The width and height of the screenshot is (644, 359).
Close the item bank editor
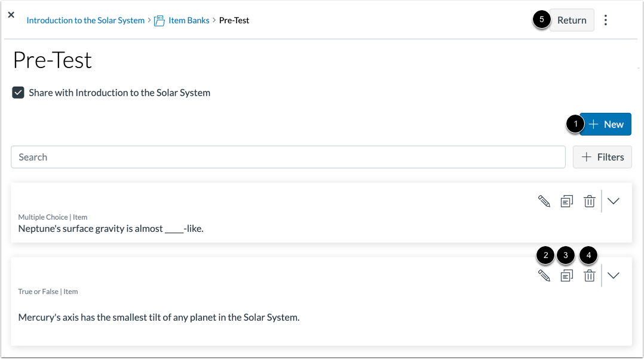click(x=11, y=15)
